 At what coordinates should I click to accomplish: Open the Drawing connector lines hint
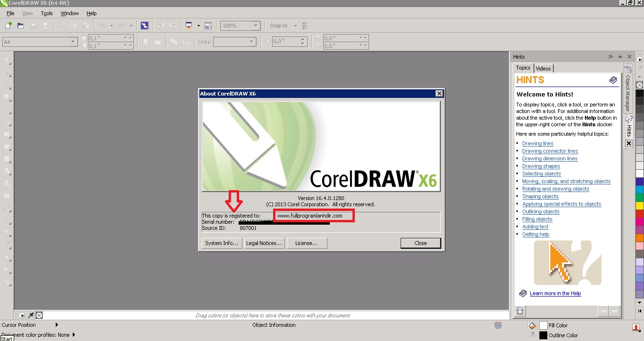(550, 151)
